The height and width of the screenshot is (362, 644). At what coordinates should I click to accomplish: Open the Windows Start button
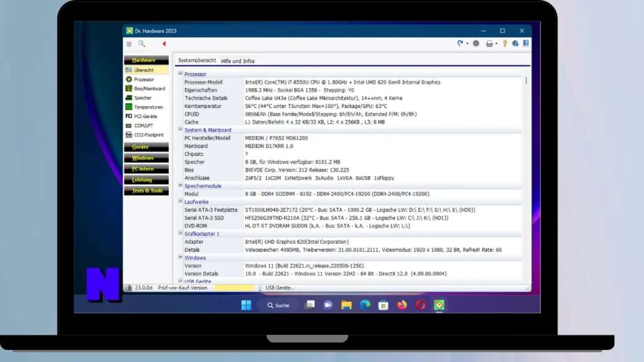[x=246, y=305]
